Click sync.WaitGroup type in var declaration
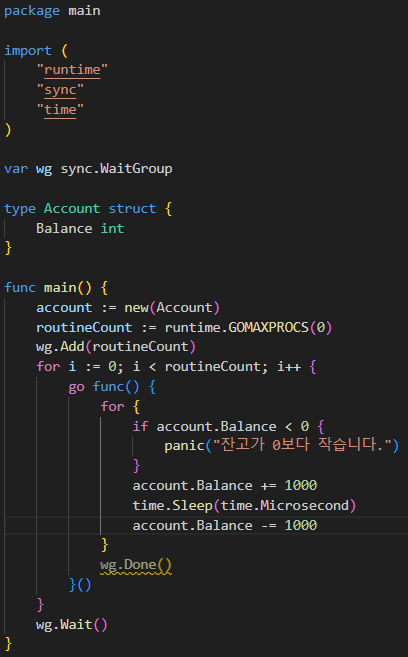The width and height of the screenshot is (408, 657). coord(116,169)
